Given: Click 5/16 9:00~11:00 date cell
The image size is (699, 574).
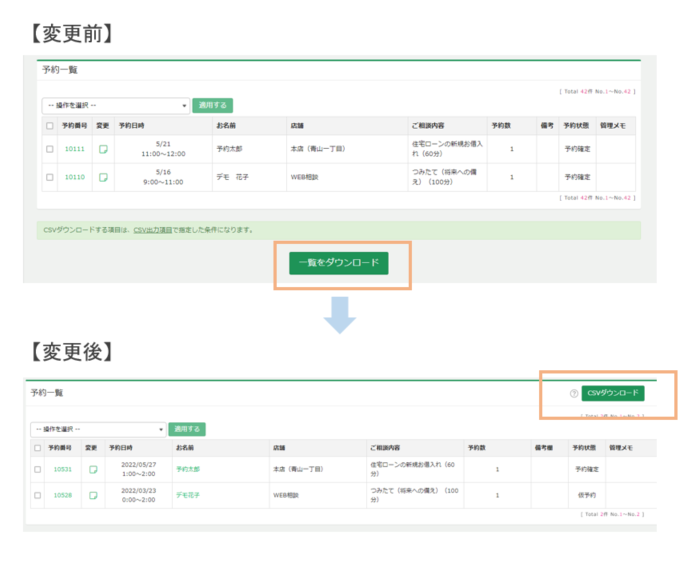Looking at the screenshot, I should click(163, 177).
